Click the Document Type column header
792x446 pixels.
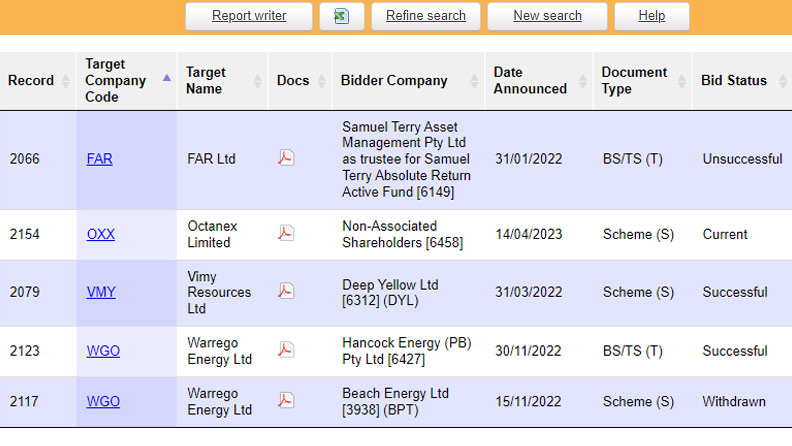pyautogui.click(x=634, y=81)
